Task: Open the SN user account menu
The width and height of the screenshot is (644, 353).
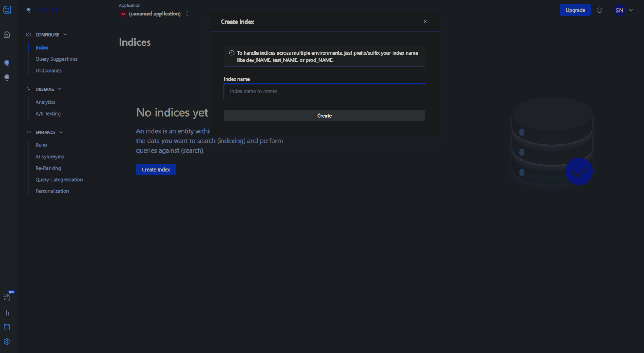Action: 624,10
